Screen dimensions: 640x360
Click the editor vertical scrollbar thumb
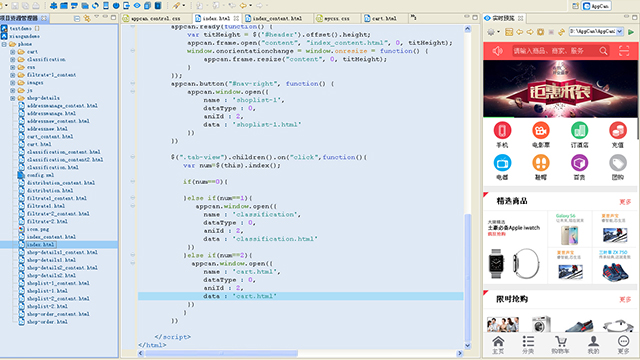pos(468,278)
